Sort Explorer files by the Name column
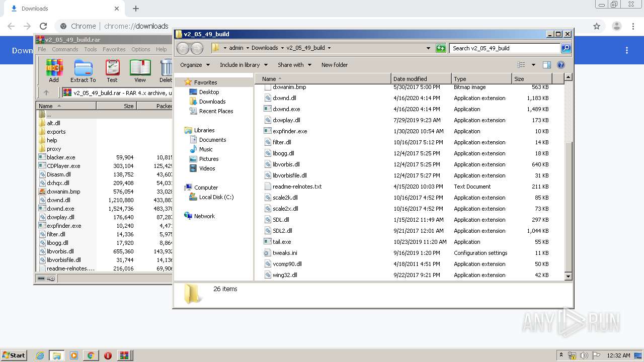Image resolution: width=644 pixels, height=362 pixels. (x=324, y=79)
